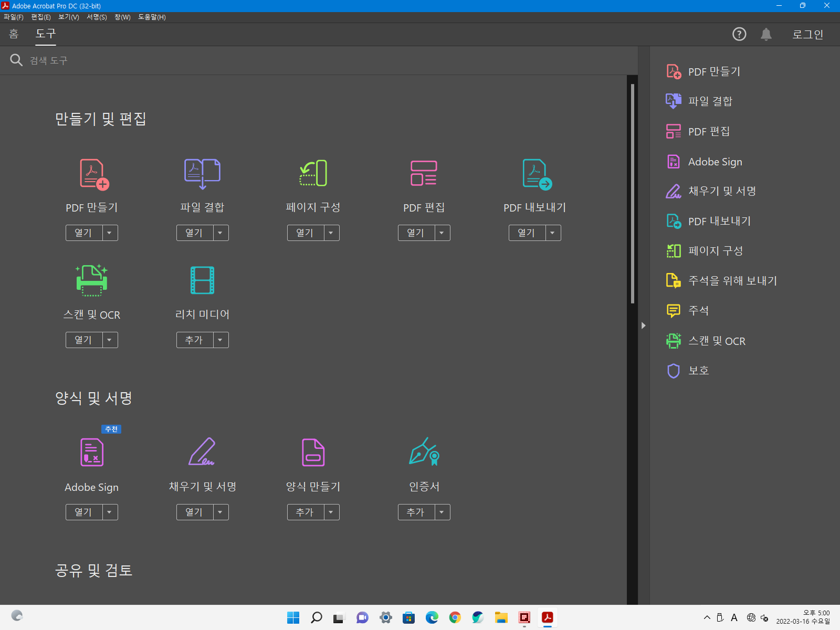Open PDF 만들기 from the right sidebar
This screenshot has height=630, width=840.
coord(703,71)
